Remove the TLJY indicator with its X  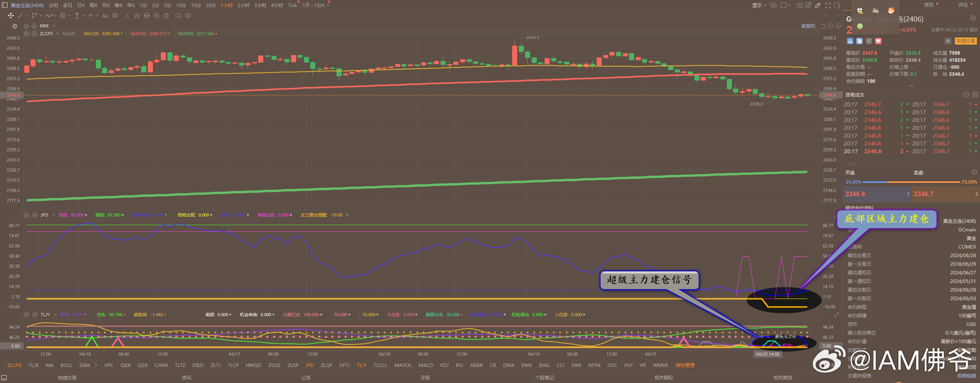coord(35,315)
